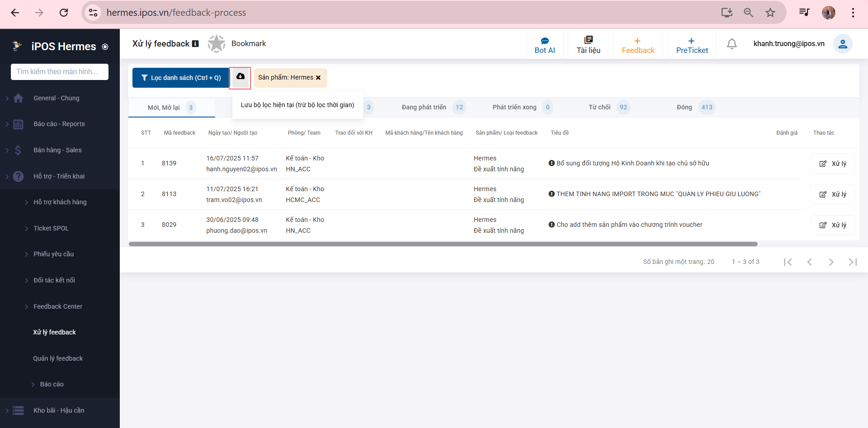This screenshot has height=428, width=868.
Task: Click the horizontal table scrollbar
Action: (x=443, y=244)
